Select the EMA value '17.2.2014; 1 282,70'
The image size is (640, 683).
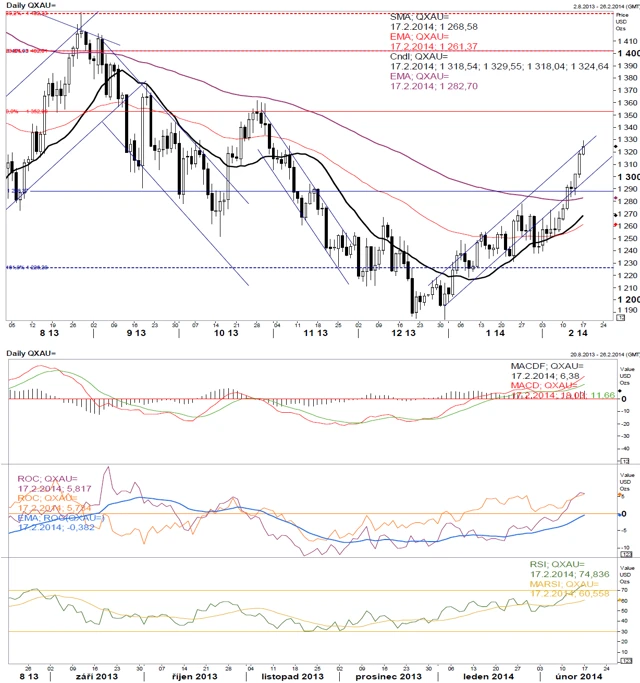(x=433, y=86)
